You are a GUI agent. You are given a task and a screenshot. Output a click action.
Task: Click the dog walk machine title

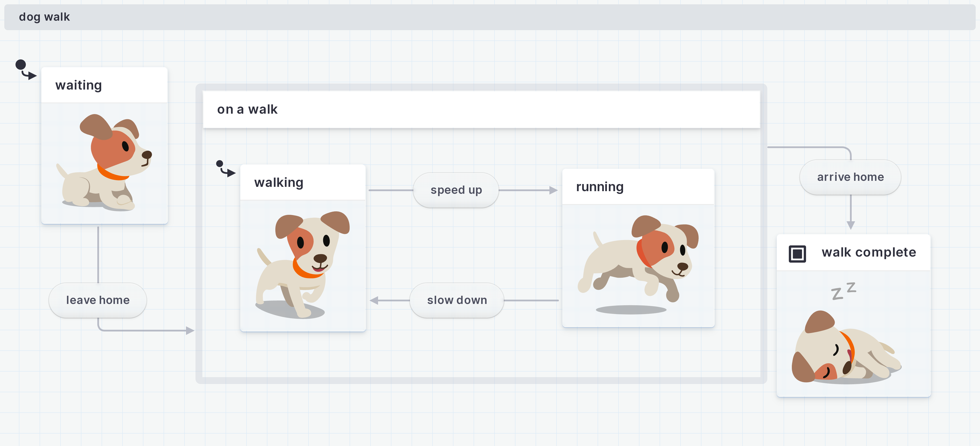[45, 17]
